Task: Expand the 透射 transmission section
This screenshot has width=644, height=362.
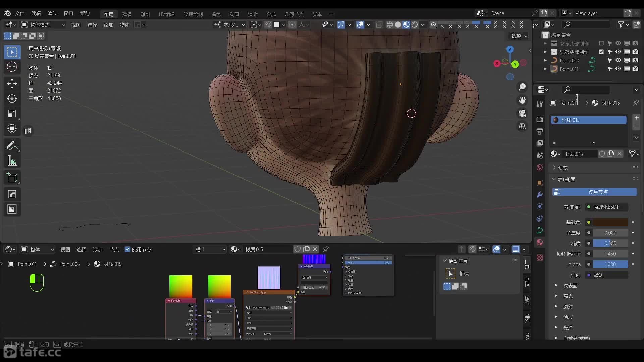Action: click(x=568, y=307)
